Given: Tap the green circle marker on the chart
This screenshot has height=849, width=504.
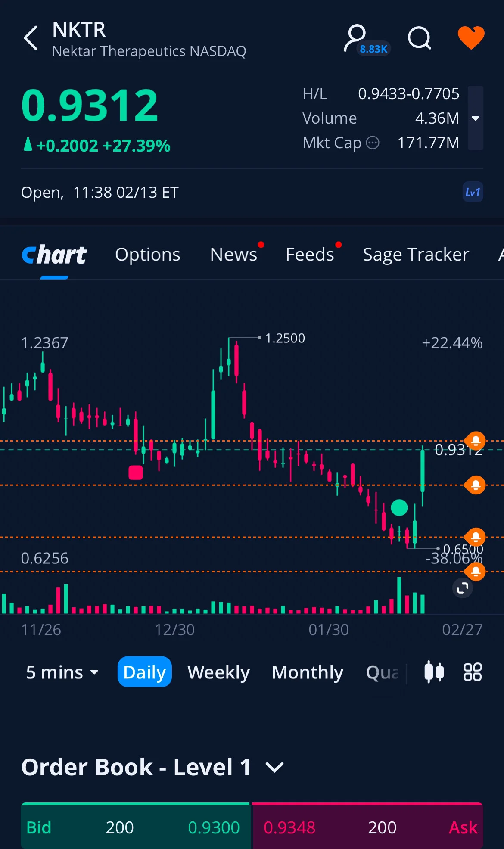Looking at the screenshot, I should [x=399, y=507].
